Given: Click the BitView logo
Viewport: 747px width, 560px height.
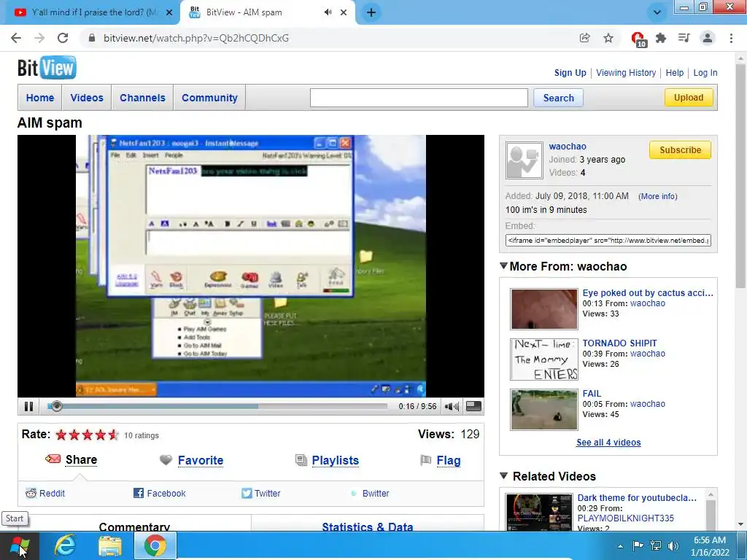Looking at the screenshot, I should coord(47,68).
